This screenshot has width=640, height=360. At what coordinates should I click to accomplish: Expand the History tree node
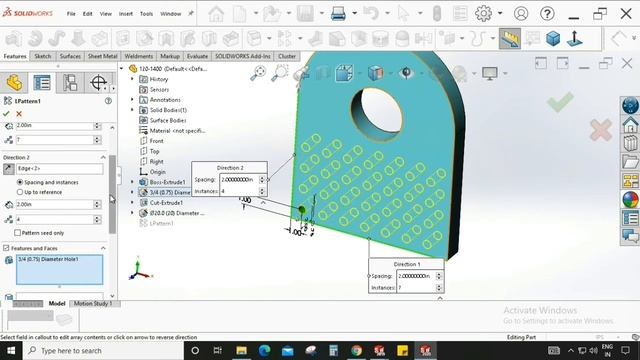click(132, 79)
